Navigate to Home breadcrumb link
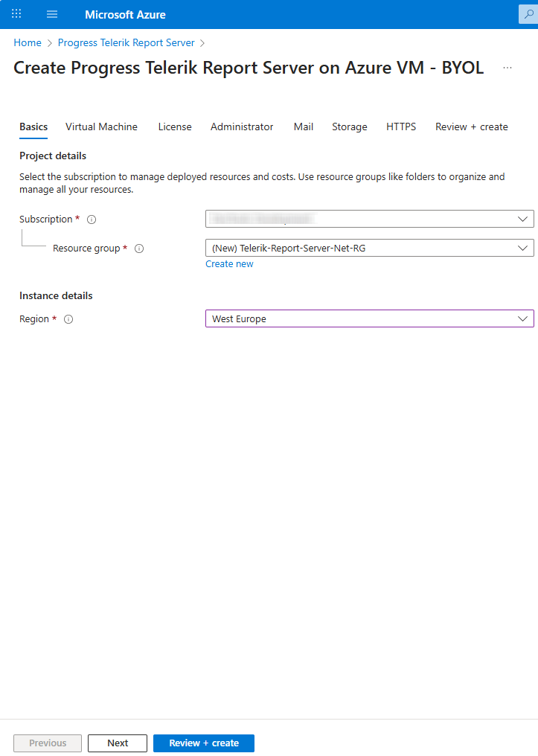Screen dimensions: 538x756 point(28,42)
